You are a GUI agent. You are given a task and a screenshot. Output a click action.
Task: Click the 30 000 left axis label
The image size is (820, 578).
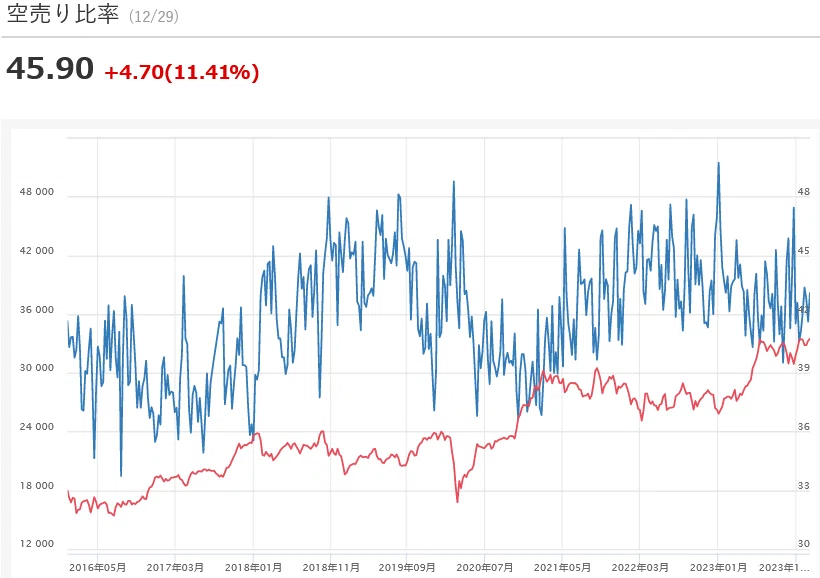pyautogui.click(x=37, y=368)
